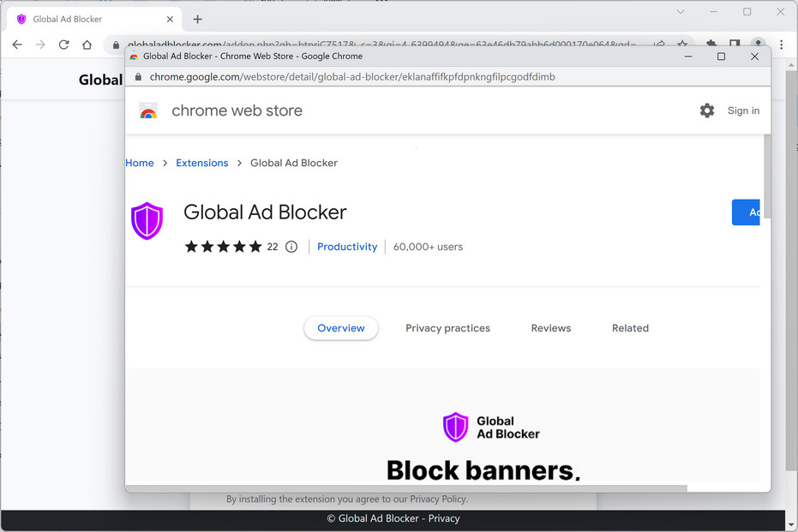Select the Related tab
Viewport: 798px width, 532px height.
(630, 328)
